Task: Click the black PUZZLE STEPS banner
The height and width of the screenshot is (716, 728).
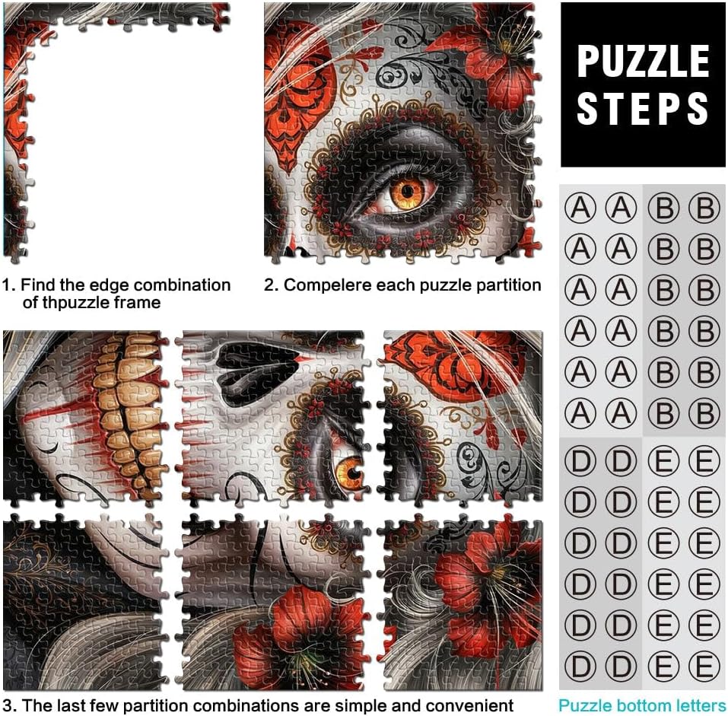Action: tap(643, 84)
